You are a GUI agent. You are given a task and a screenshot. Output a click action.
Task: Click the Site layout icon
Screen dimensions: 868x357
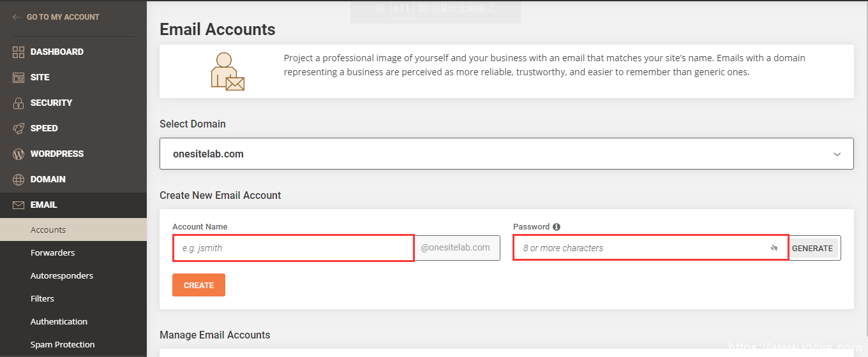(x=19, y=78)
